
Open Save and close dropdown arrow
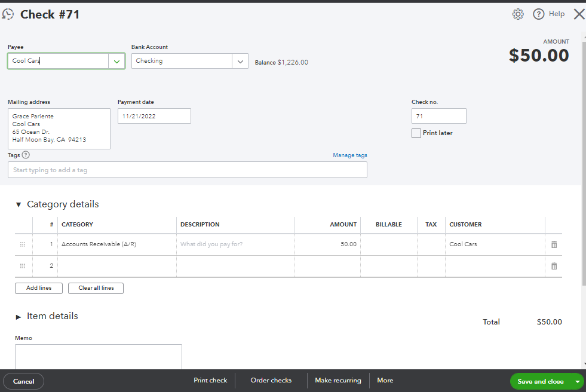pos(577,381)
